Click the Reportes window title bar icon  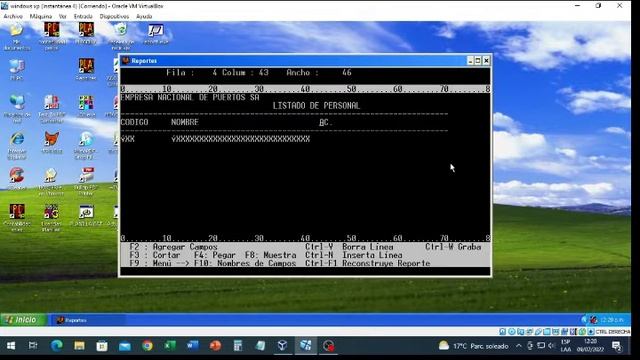126,61
